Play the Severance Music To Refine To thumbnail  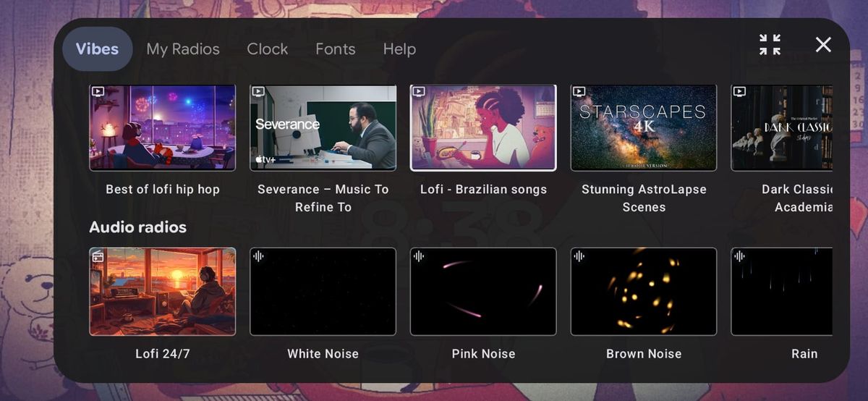[x=323, y=128]
